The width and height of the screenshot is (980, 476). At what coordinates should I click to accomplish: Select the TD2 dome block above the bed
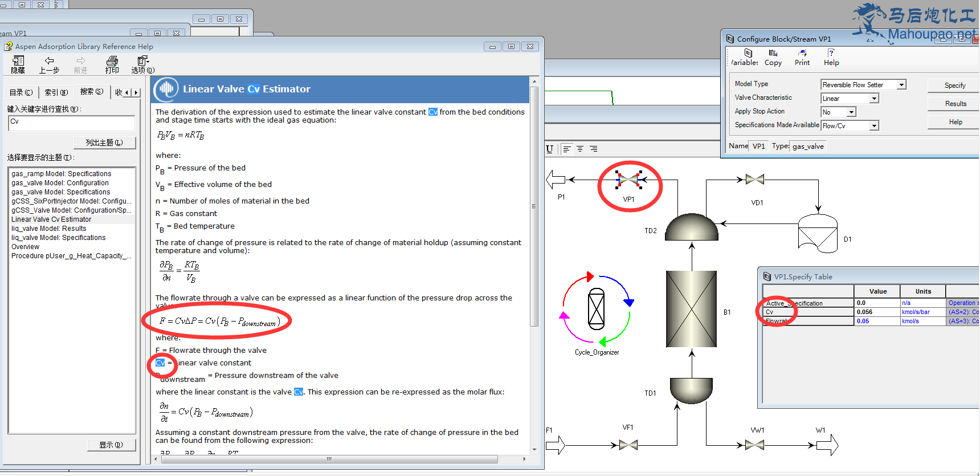click(692, 227)
